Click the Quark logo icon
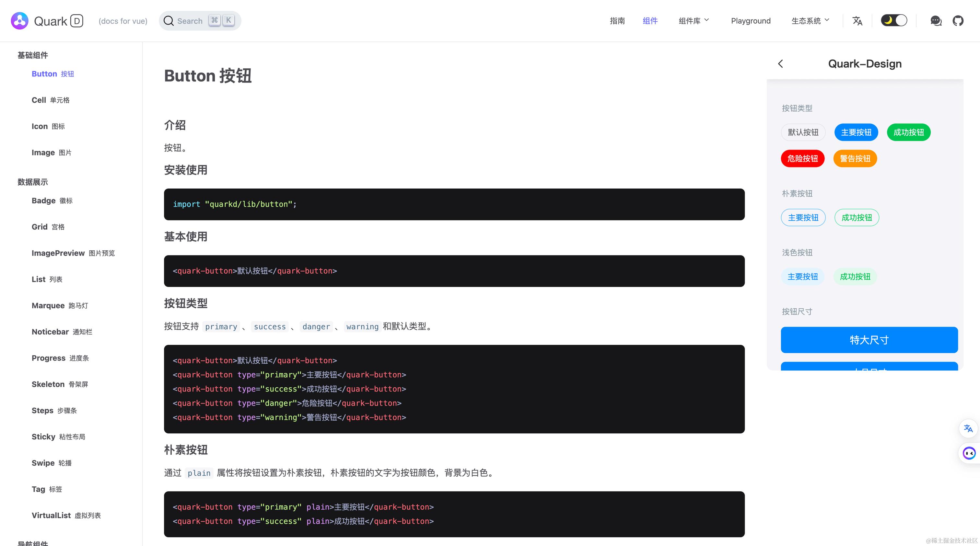The height and width of the screenshot is (546, 980). (x=19, y=20)
